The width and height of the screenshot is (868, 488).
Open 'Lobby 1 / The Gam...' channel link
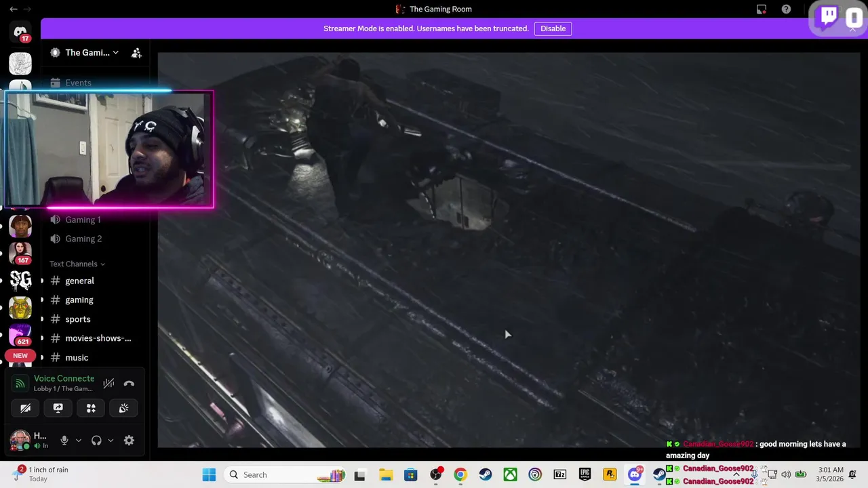63,389
